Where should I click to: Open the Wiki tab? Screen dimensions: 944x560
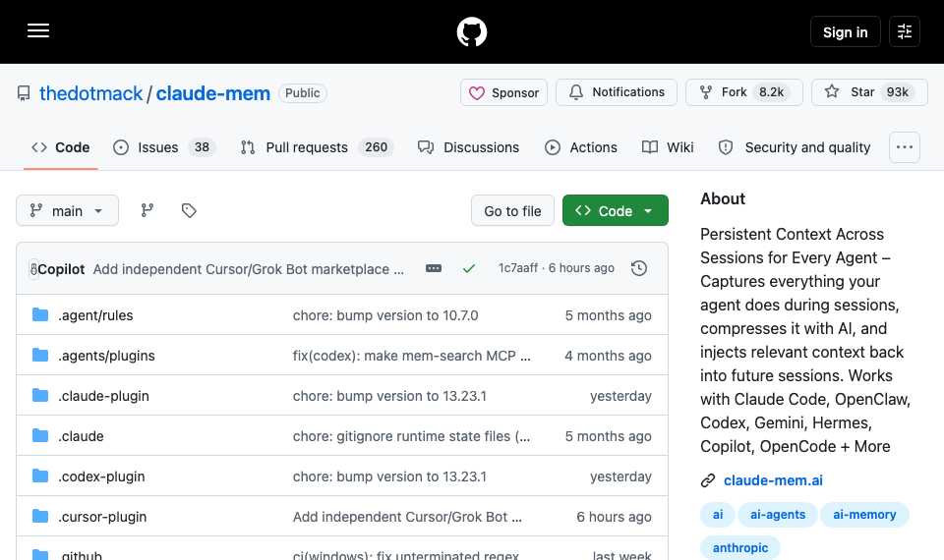(x=668, y=147)
